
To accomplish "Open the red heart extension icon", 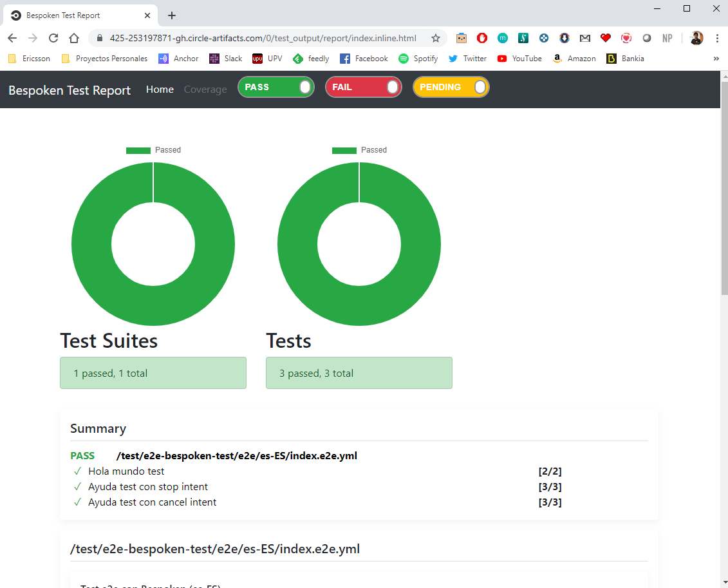I will click(x=606, y=38).
